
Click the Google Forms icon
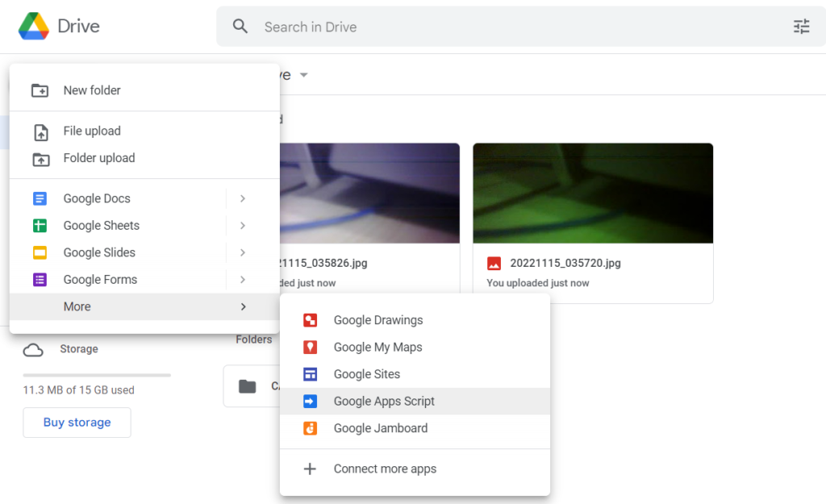click(x=40, y=280)
